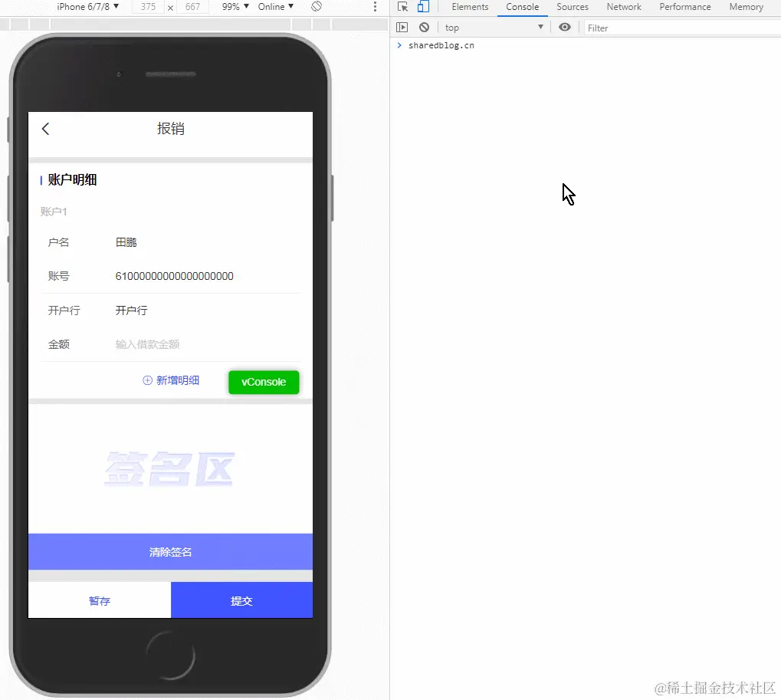
Task: Show the console sidebar panel
Action: tap(402, 27)
